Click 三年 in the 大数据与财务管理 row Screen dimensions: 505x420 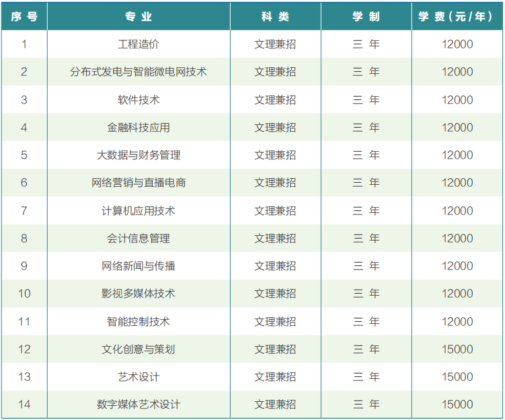click(x=366, y=155)
